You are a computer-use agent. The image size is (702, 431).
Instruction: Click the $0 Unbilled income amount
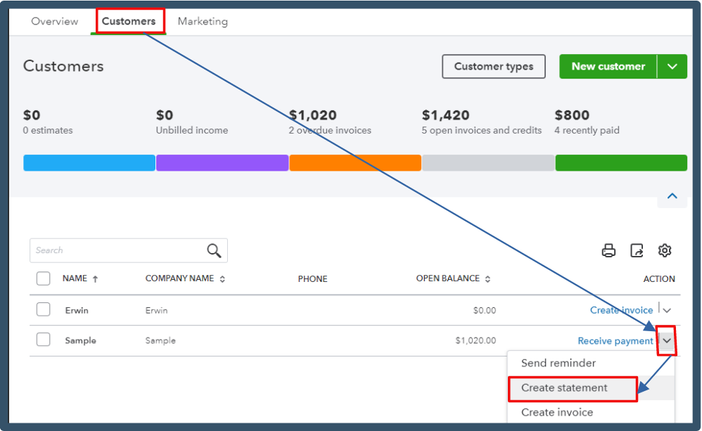[x=164, y=115]
